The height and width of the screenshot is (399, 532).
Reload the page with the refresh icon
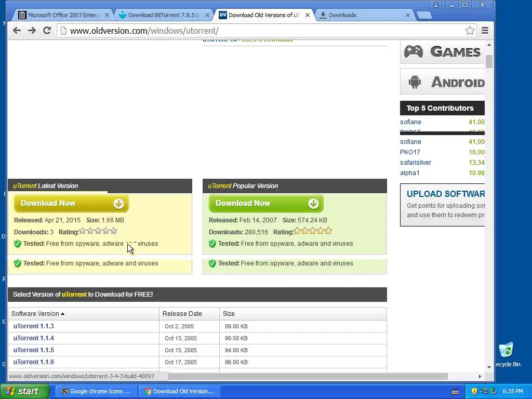click(x=47, y=31)
